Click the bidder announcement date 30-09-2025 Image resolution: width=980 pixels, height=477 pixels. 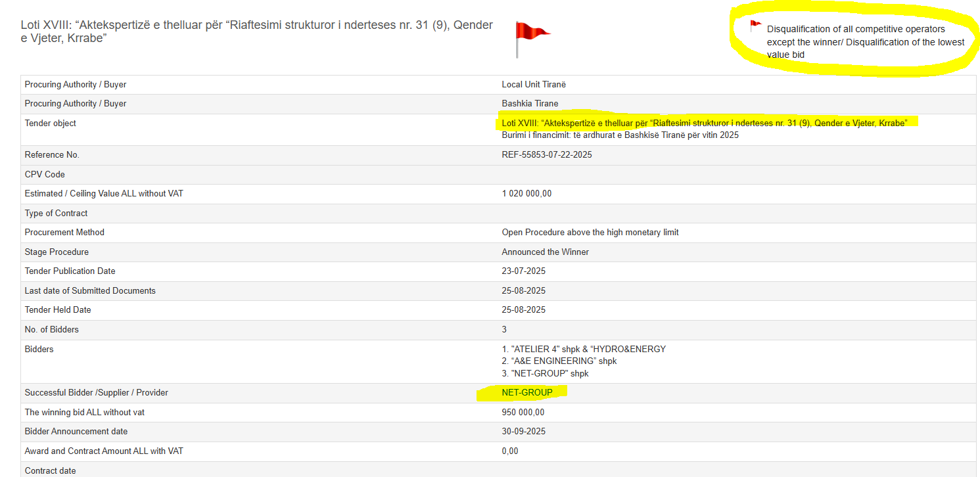pyautogui.click(x=523, y=432)
